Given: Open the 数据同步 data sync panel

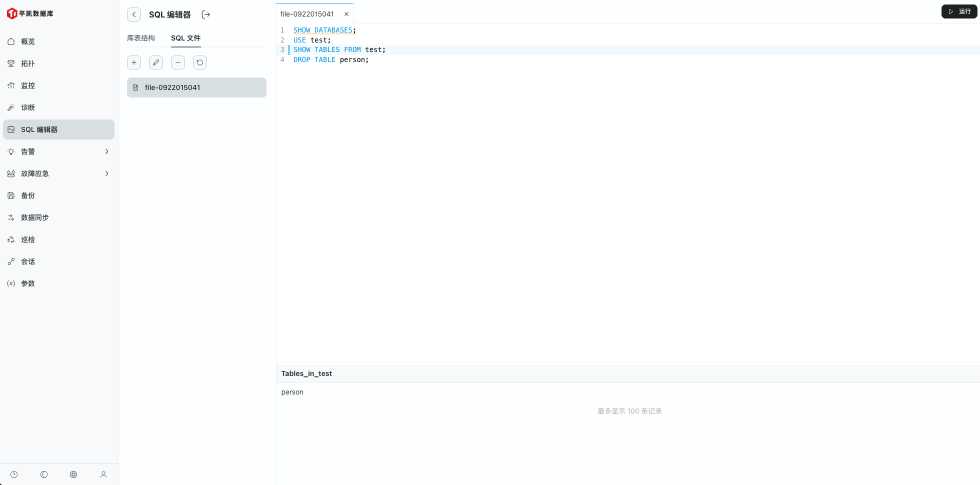Looking at the screenshot, I should pos(34,217).
